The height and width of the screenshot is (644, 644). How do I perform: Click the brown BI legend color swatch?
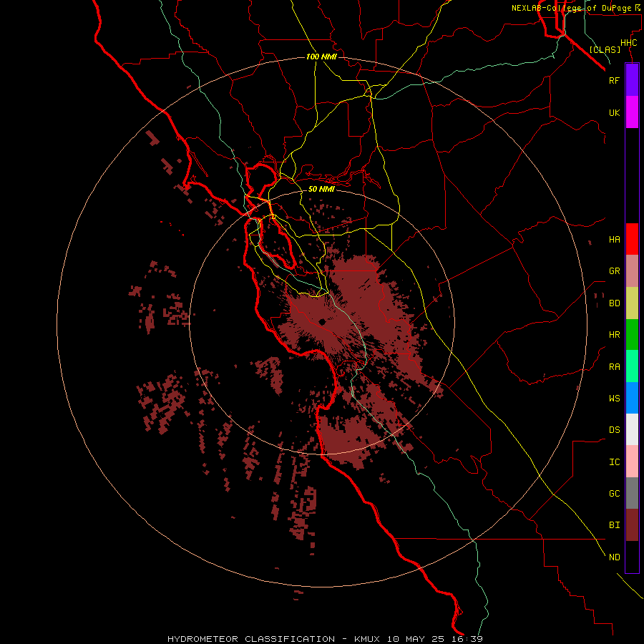[x=632, y=525]
